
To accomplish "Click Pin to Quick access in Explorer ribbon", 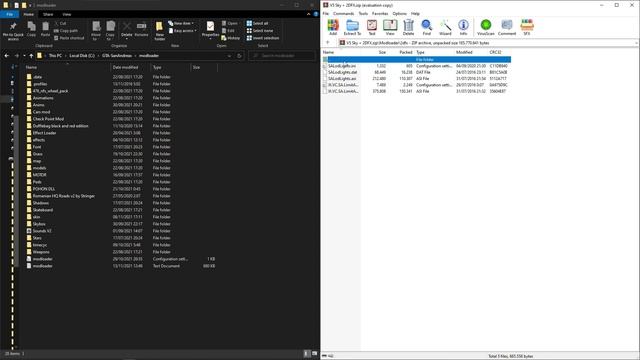I will (x=13, y=31).
